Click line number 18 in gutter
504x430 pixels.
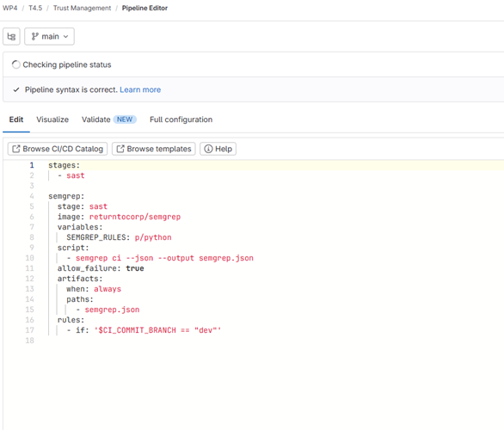pyautogui.click(x=29, y=341)
